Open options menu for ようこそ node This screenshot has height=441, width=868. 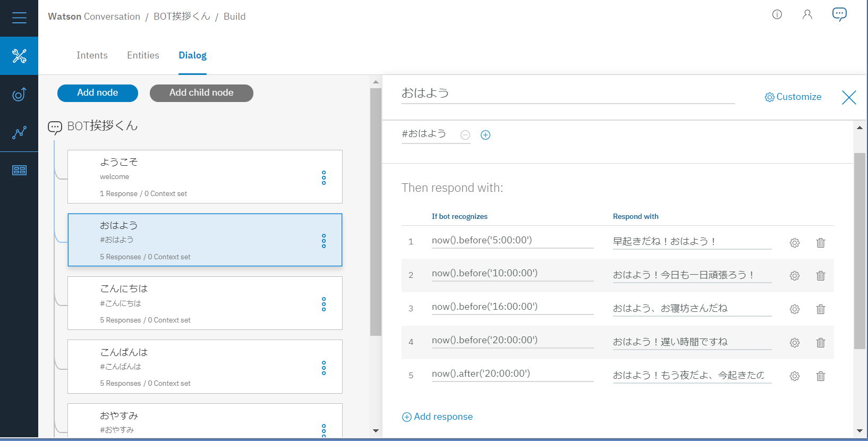click(x=324, y=177)
